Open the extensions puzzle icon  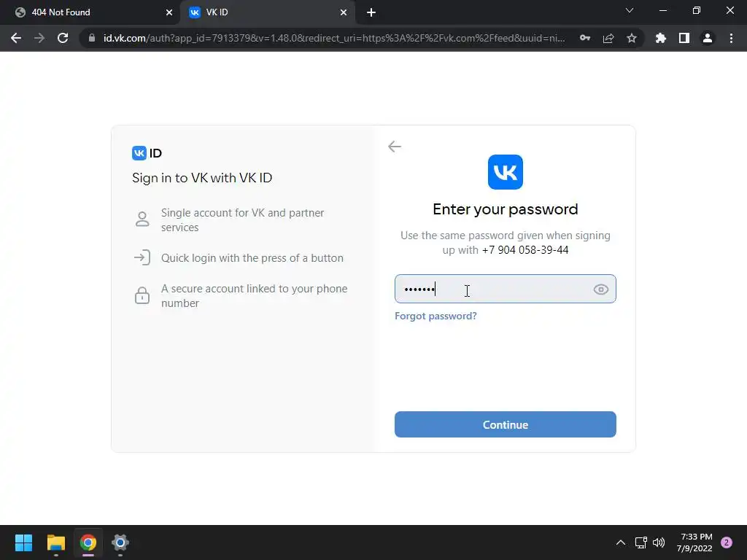pos(661,38)
